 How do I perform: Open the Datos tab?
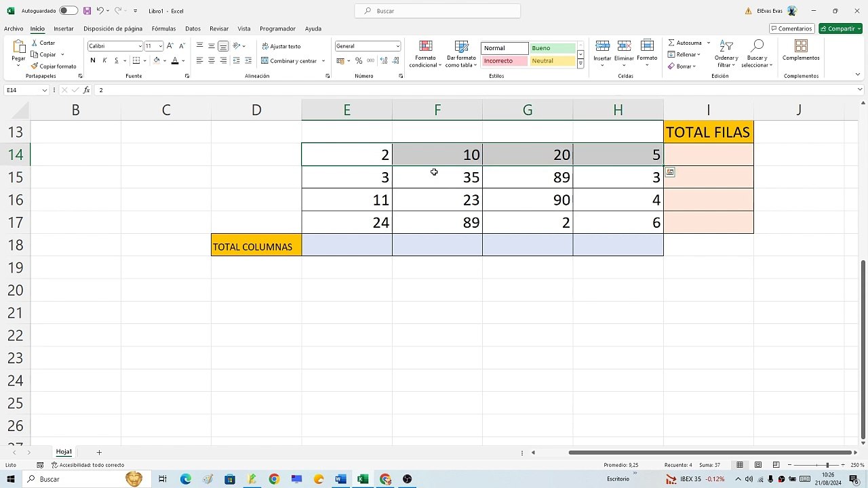click(x=193, y=28)
